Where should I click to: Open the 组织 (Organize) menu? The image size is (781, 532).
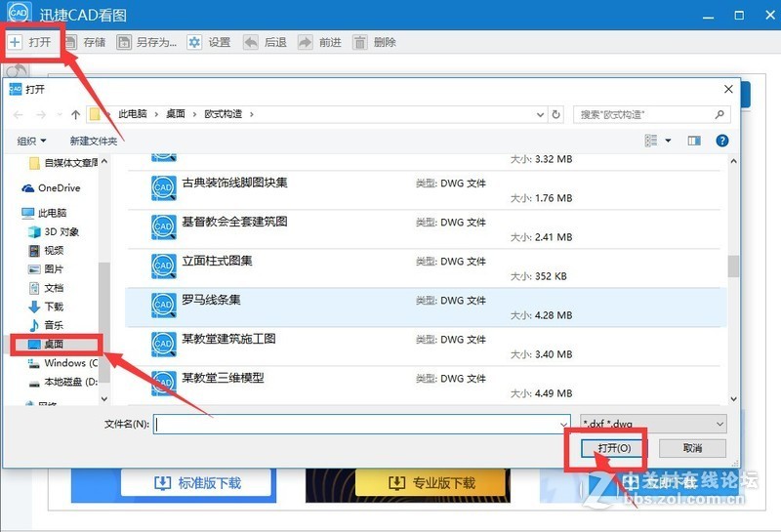coord(31,141)
